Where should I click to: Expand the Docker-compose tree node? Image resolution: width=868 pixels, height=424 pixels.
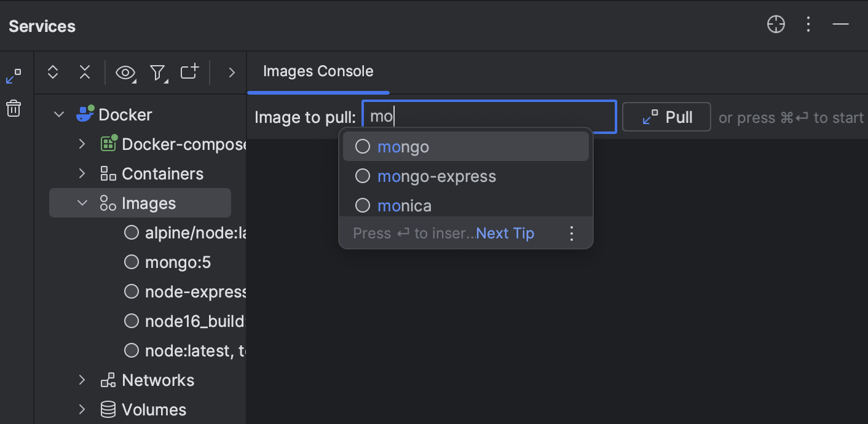click(82, 144)
